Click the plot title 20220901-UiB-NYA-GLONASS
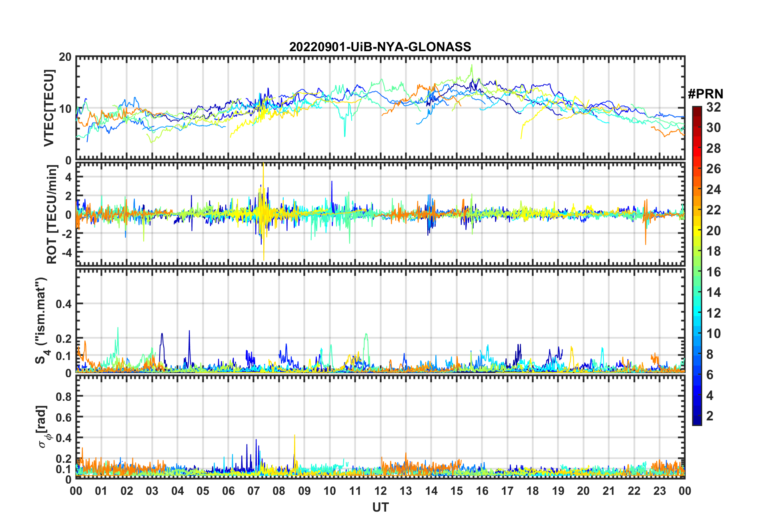The width and height of the screenshot is (761, 532). point(380,47)
